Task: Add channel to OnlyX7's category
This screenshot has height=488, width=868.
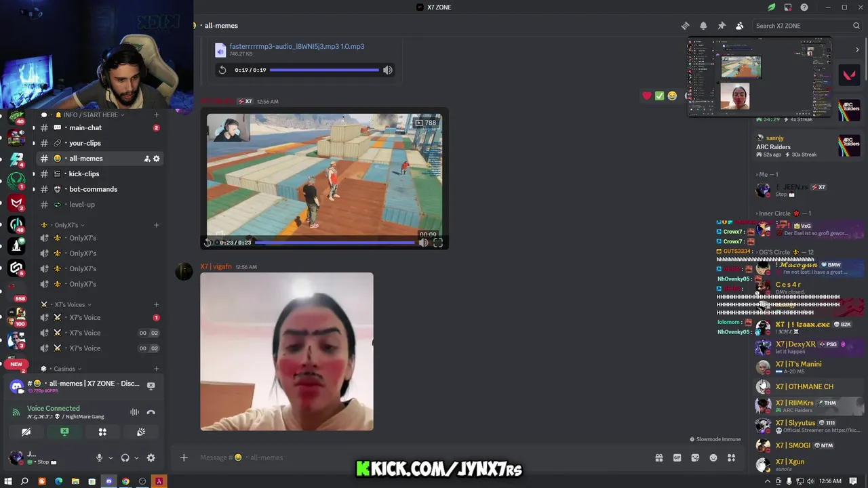Action: point(157,225)
